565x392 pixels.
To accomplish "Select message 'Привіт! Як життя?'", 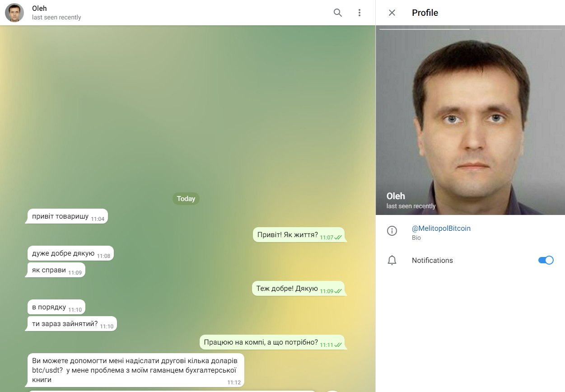I will coord(299,235).
